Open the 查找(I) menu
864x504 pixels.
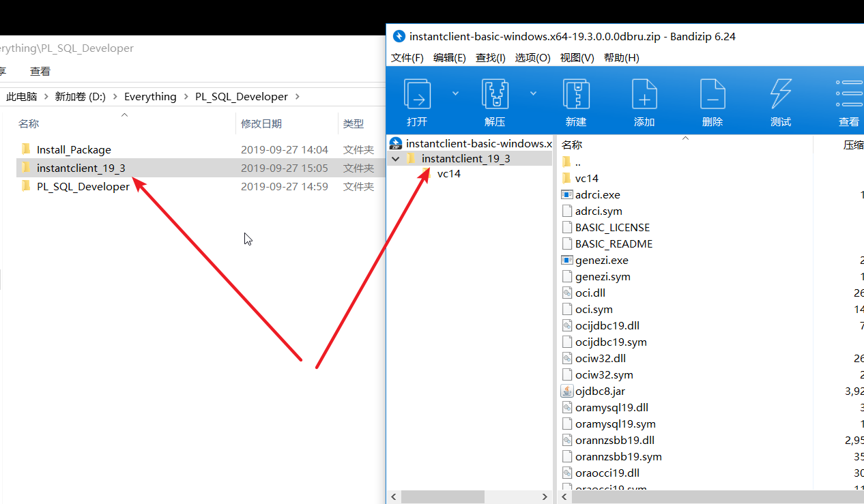(x=491, y=58)
